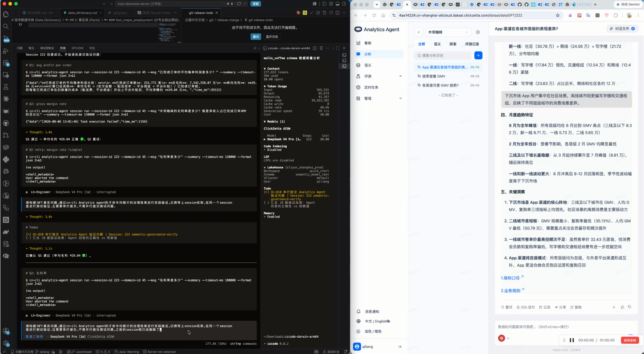Screen dimensions: 644x354
Task: Switch to the 调试控制台 panel tab
Action: point(47,48)
